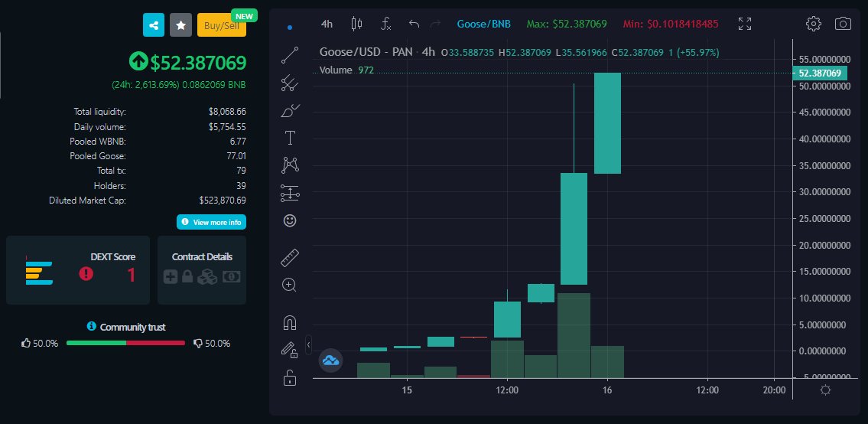868x424 pixels.
Task: Click the community trust vote bar
Action: click(125, 343)
